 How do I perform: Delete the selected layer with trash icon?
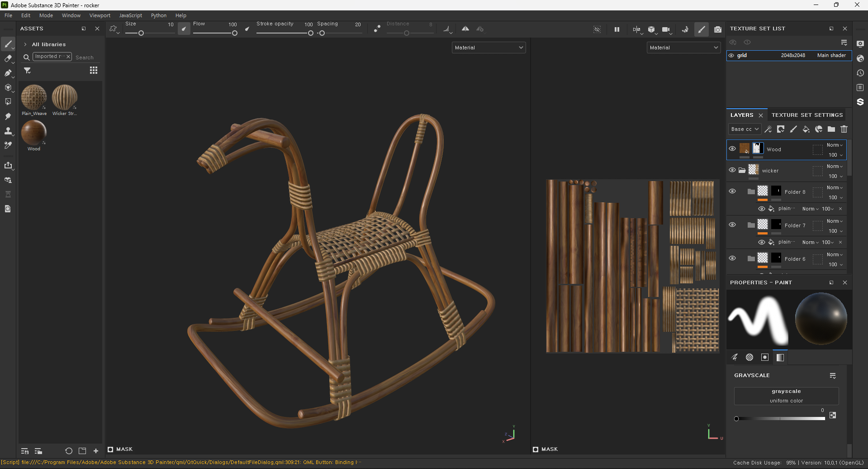pyautogui.click(x=844, y=129)
